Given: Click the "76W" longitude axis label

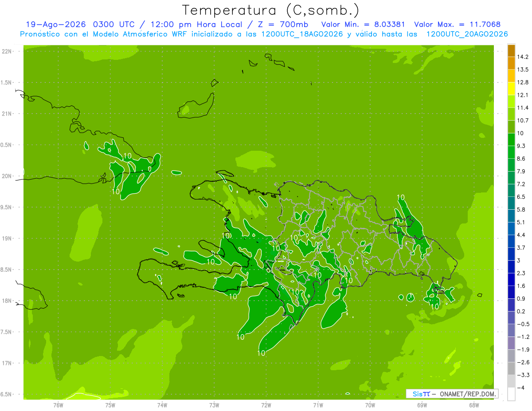Looking at the screenshot, I should 59,405.
